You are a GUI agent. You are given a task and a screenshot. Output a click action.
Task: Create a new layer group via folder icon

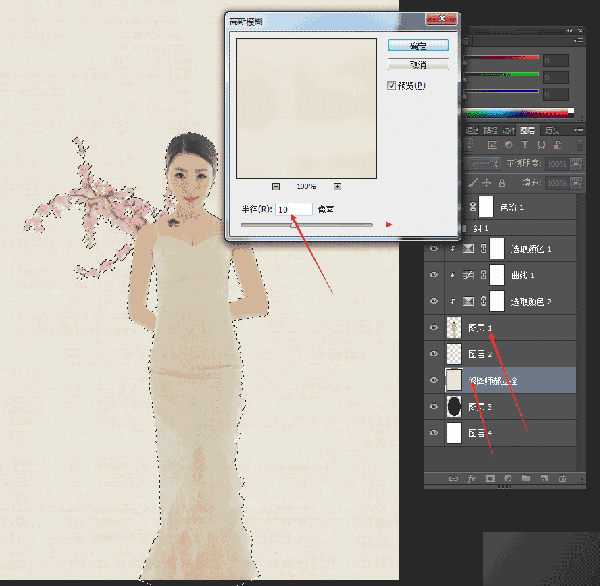[x=526, y=478]
